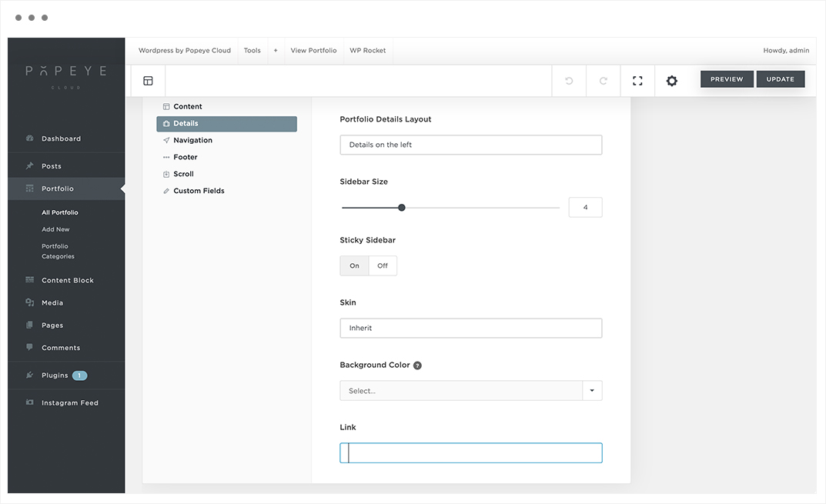826x504 pixels.
Task: Expand Background Color select arrow
Action: [592, 391]
